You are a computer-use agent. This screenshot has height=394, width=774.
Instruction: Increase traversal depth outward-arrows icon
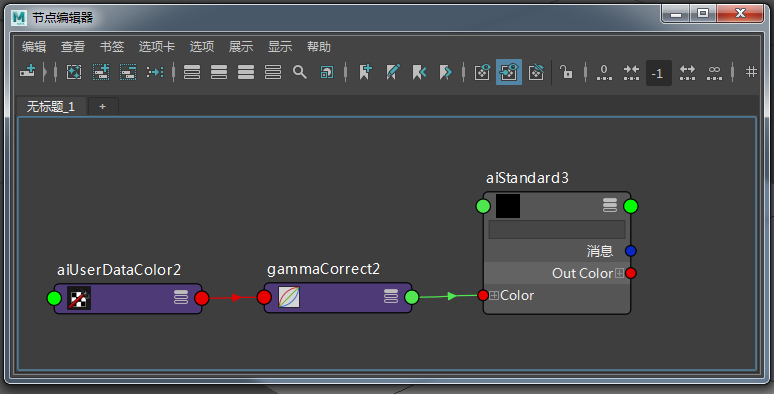pyautogui.click(x=687, y=72)
